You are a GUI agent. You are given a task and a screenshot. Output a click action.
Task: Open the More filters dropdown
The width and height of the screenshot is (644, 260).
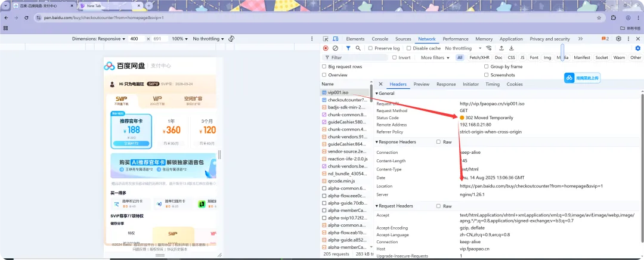(435, 57)
